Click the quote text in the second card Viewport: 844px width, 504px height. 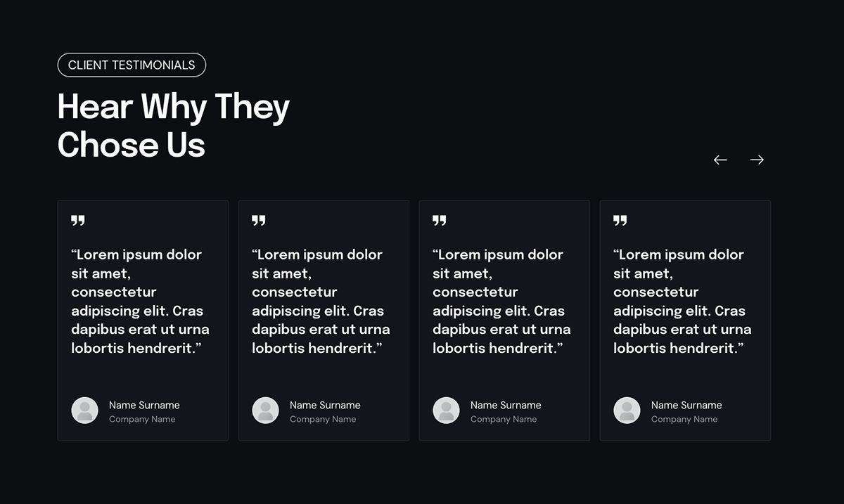coord(321,301)
